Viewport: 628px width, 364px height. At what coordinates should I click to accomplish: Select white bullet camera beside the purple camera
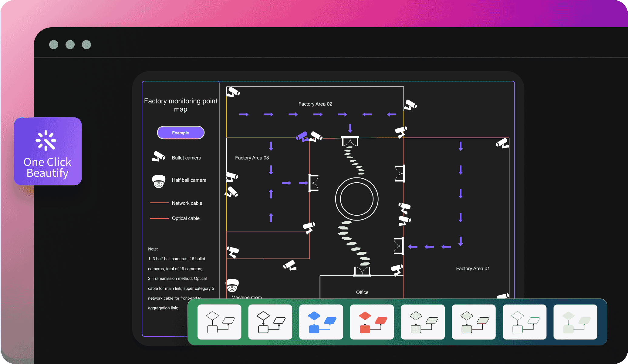pos(316,136)
